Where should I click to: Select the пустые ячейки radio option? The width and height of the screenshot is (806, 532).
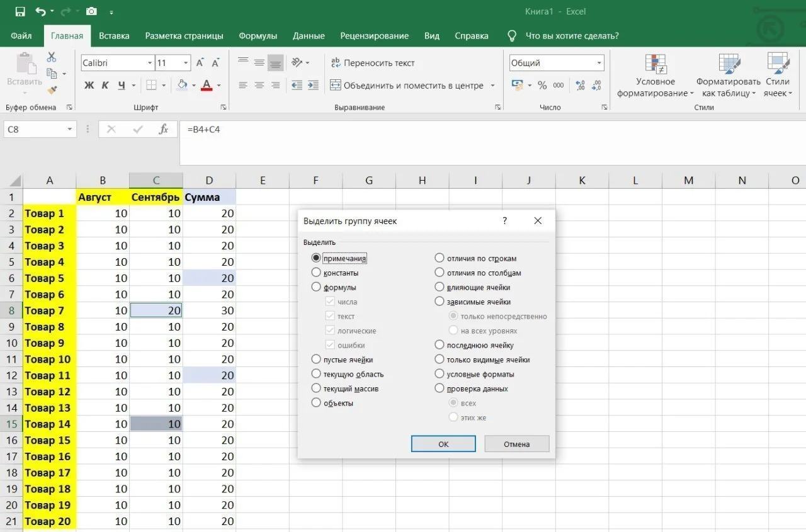[x=316, y=359]
